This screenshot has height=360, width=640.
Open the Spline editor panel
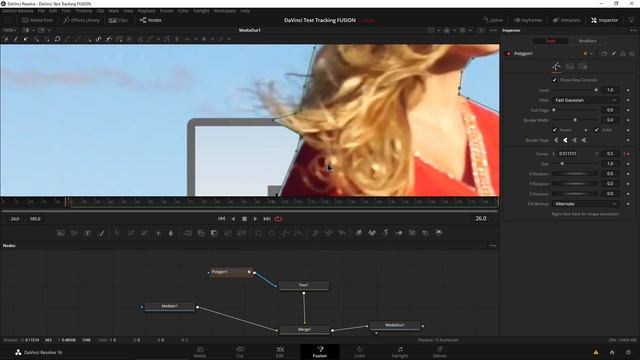click(x=492, y=20)
